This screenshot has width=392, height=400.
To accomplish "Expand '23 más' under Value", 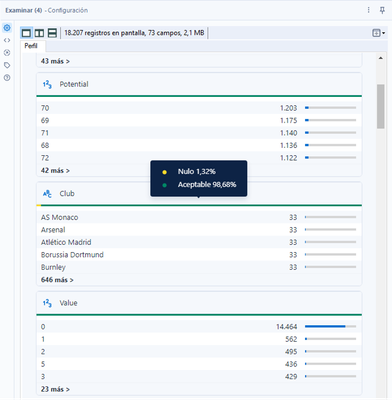I will pyautogui.click(x=55, y=389).
